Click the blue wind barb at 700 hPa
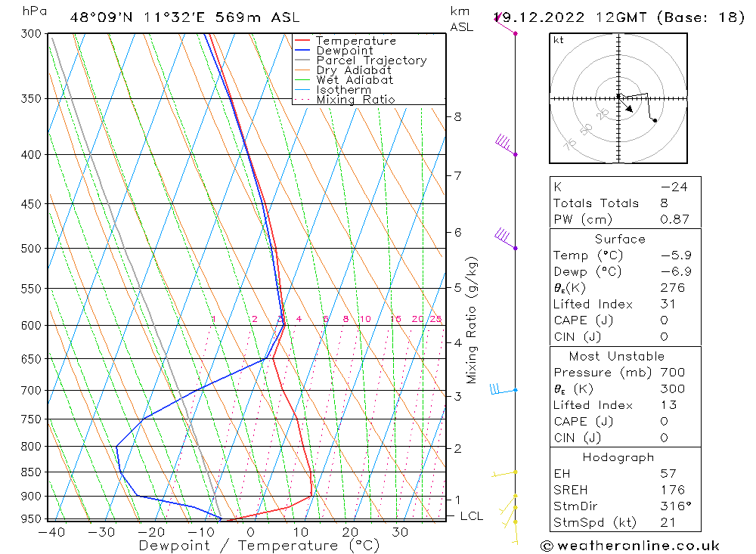 tap(503, 388)
